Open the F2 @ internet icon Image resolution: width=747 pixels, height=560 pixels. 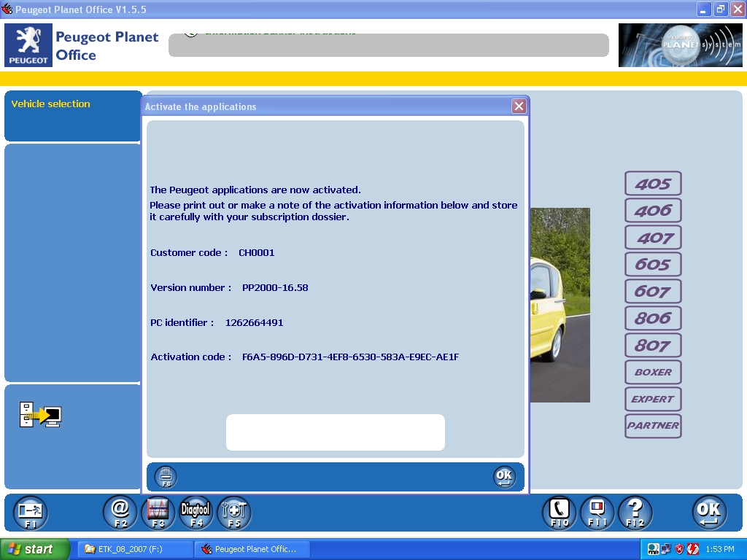click(120, 513)
